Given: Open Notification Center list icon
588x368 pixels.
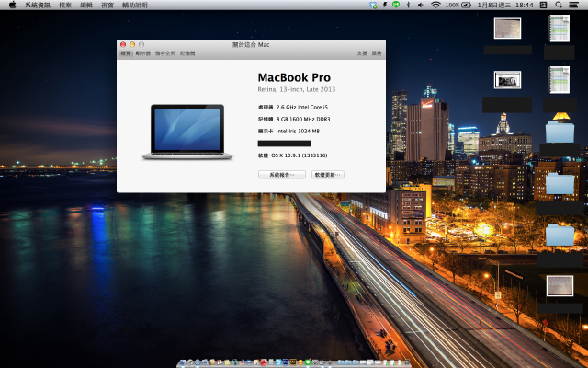Looking at the screenshot, I should tap(573, 5).
